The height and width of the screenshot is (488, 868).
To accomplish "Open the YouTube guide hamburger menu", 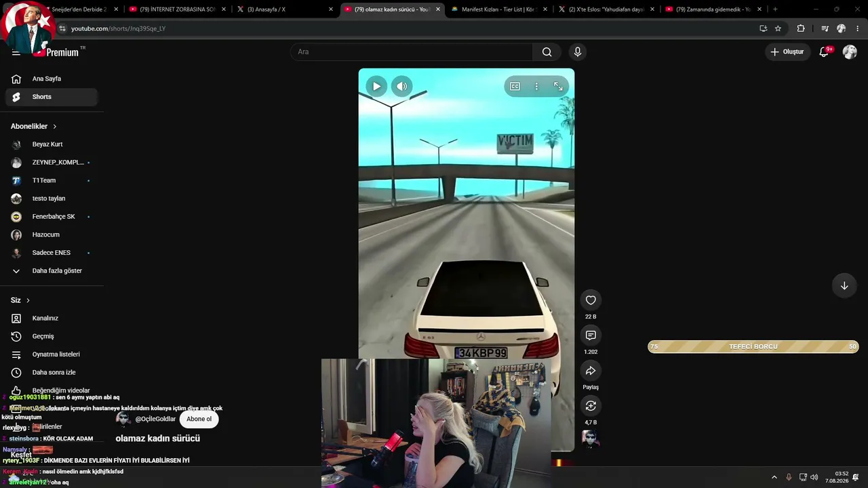I will (16, 52).
